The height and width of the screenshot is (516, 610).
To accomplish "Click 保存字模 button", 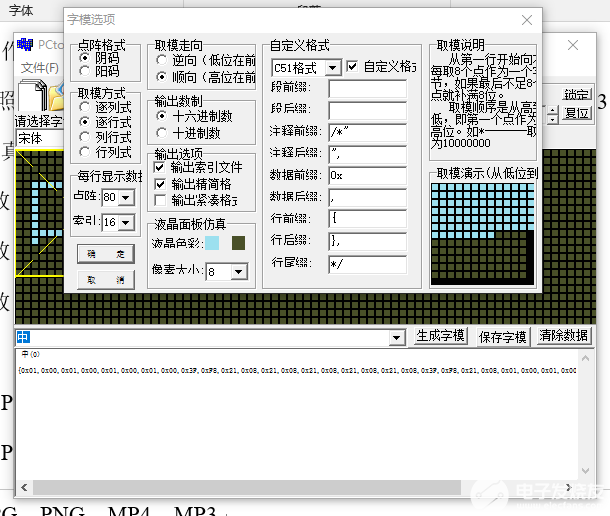I will point(503,337).
